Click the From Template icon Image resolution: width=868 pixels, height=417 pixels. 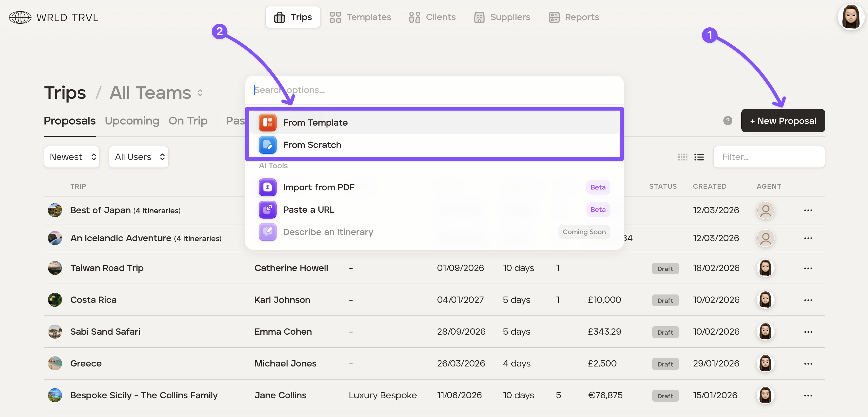click(x=267, y=122)
